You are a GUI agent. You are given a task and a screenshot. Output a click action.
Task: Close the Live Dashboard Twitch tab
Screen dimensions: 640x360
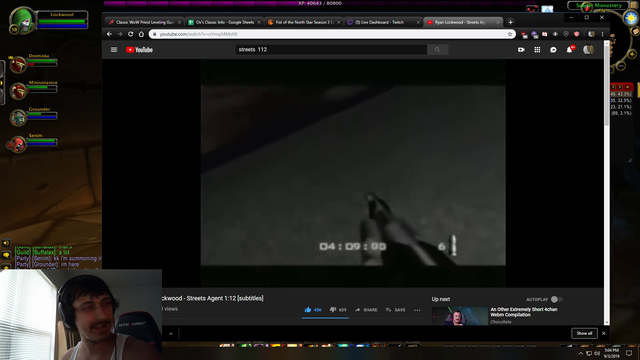tap(418, 22)
